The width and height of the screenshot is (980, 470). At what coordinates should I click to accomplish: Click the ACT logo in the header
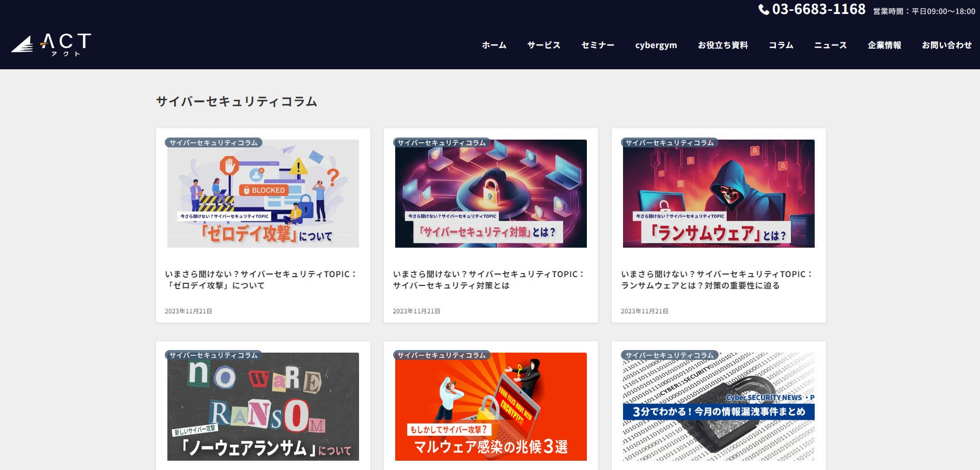point(51,44)
